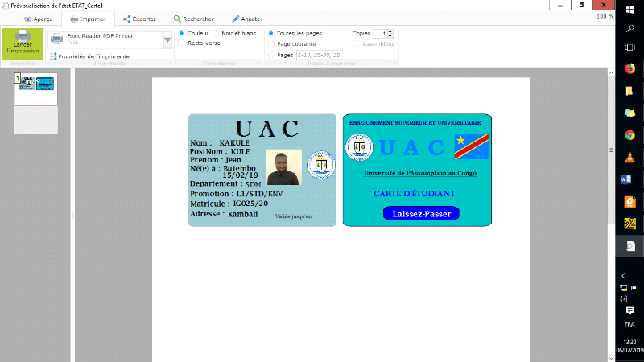The width and height of the screenshot is (644, 362).
Task: Select the Noir et blanc option
Action: click(216, 33)
